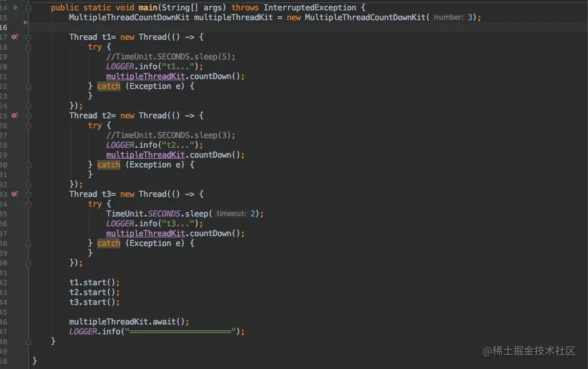Collapse the try block at line 26

point(28,126)
